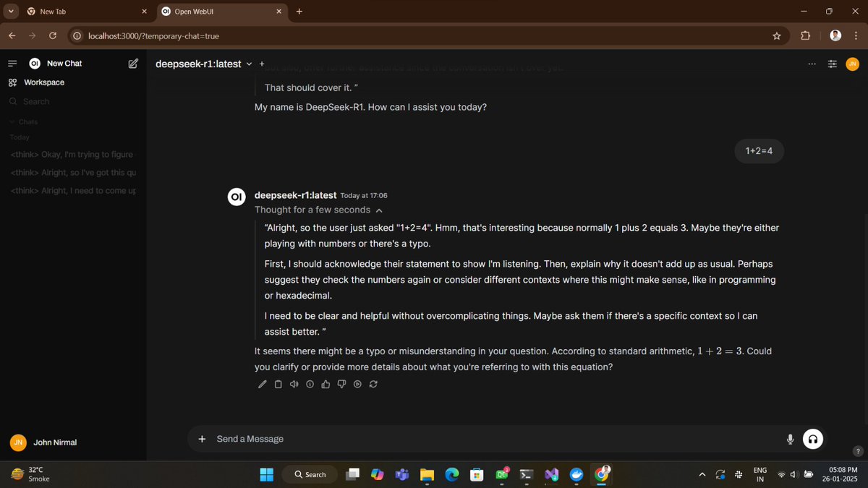Open weather widget showing 32°C Smoke
The width and height of the screenshot is (868, 488).
click(29, 474)
